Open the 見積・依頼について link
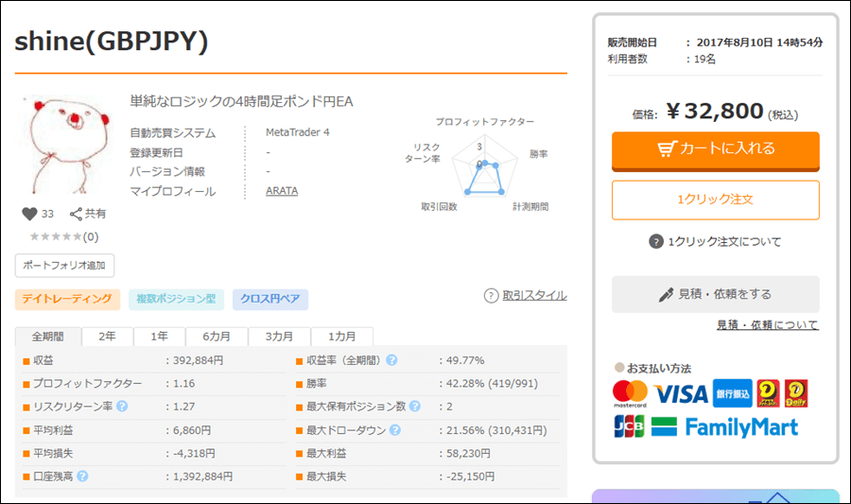This screenshot has width=851, height=504. [767, 325]
